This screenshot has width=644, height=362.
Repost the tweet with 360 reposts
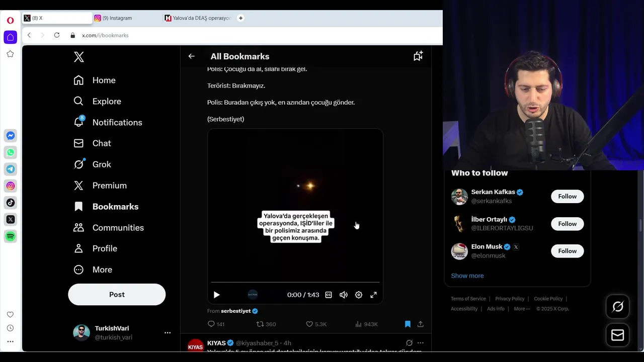[x=266, y=324]
